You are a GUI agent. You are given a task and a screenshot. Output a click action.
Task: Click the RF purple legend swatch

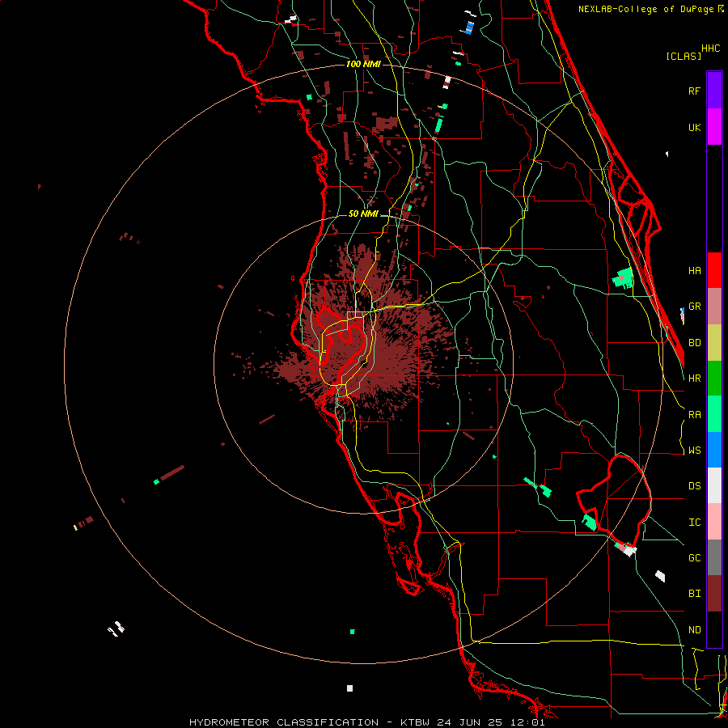[x=714, y=91]
